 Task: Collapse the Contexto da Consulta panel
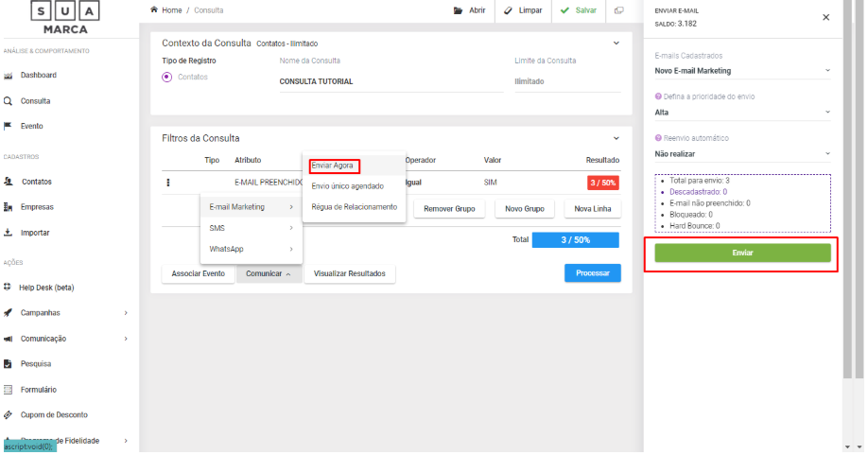(616, 44)
